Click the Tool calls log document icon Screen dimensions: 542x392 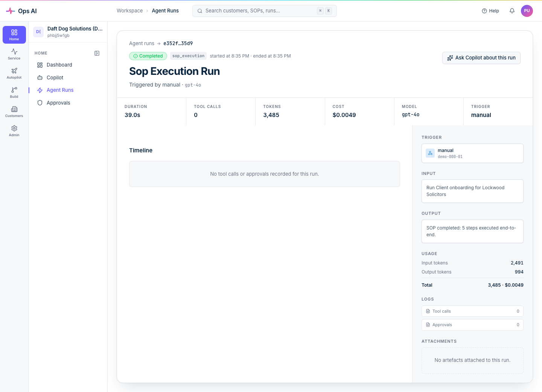pyautogui.click(x=428, y=311)
